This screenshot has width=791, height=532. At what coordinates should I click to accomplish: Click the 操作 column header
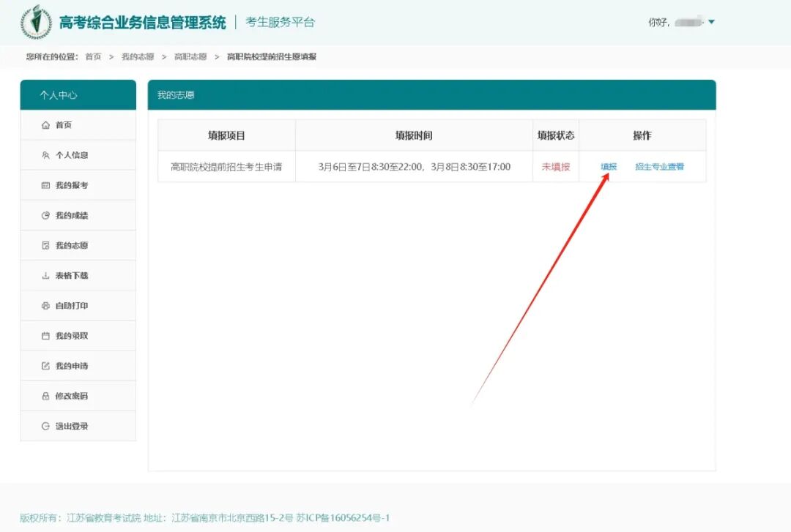point(642,135)
